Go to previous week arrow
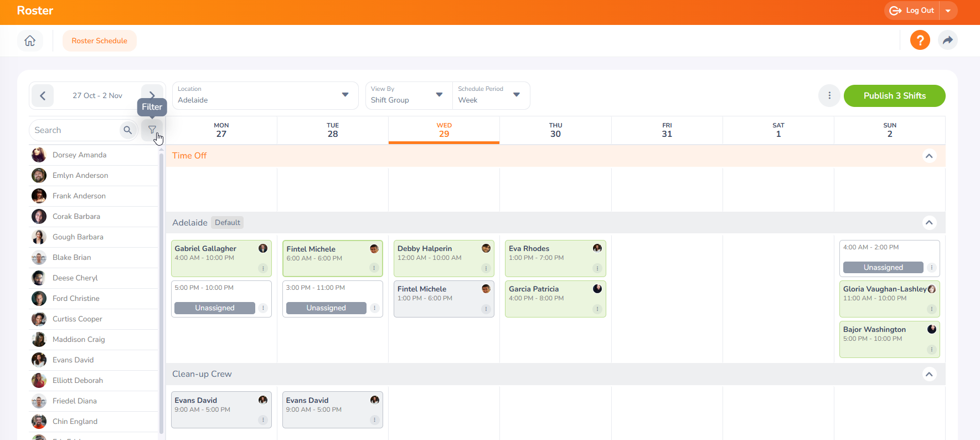Image resolution: width=980 pixels, height=440 pixels. tap(43, 96)
